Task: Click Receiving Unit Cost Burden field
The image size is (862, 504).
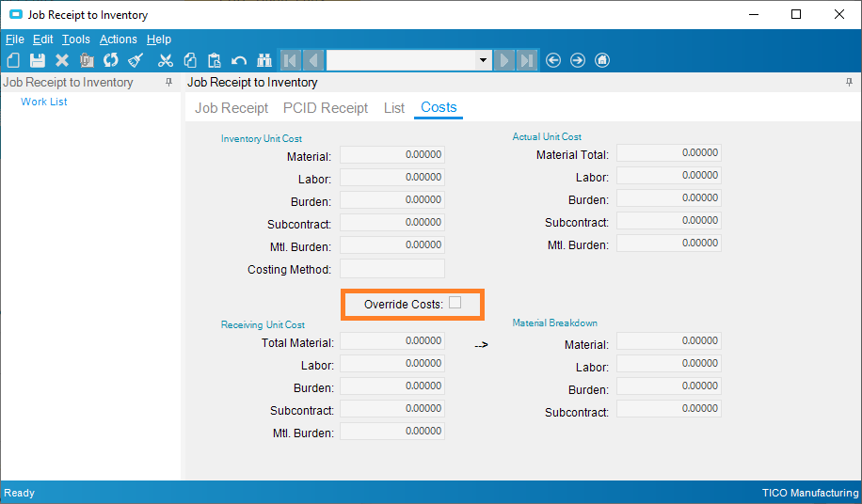Action: click(392, 386)
